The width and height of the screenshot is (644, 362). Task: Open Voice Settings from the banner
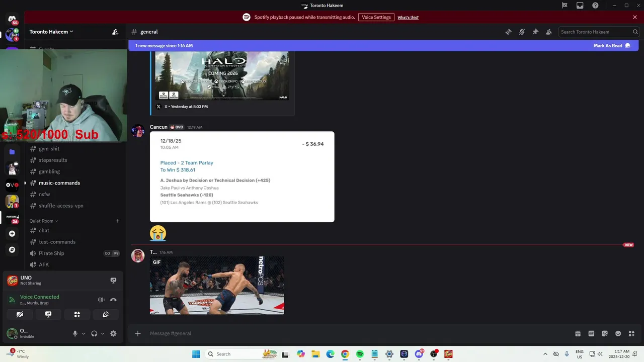pyautogui.click(x=376, y=17)
